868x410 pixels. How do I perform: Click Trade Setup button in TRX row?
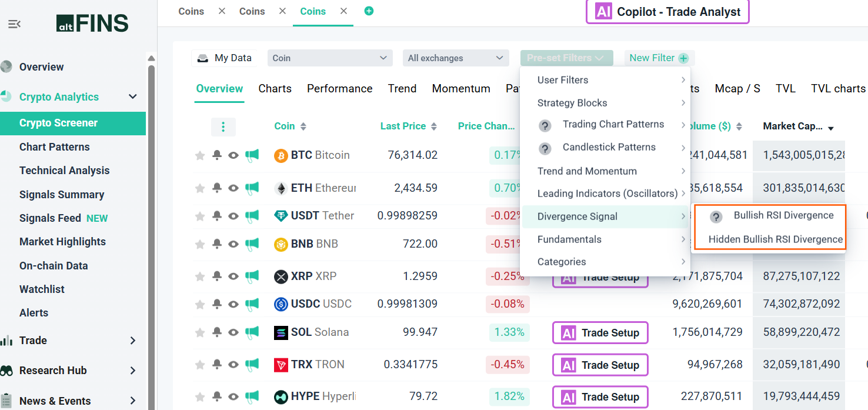tap(600, 365)
